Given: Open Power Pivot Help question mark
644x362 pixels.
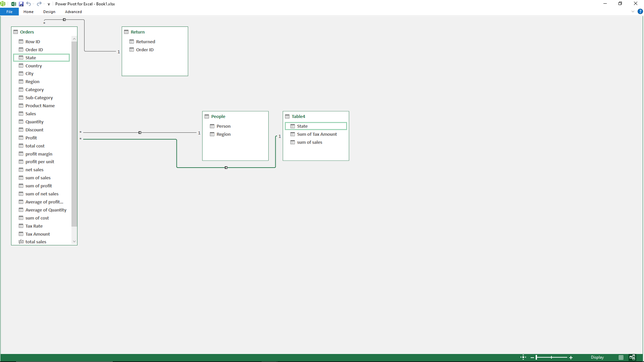Looking at the screenshot, I should tap(640, 11).
